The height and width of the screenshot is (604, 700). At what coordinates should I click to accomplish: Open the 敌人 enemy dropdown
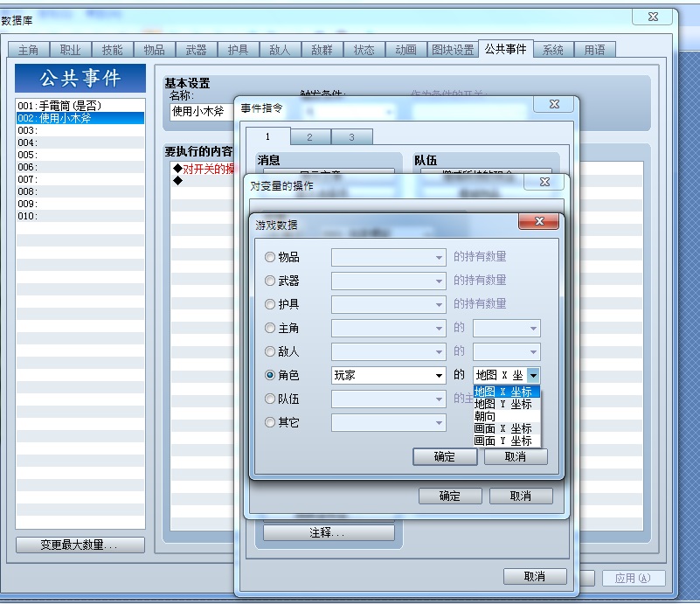click(x=388, y=351)
